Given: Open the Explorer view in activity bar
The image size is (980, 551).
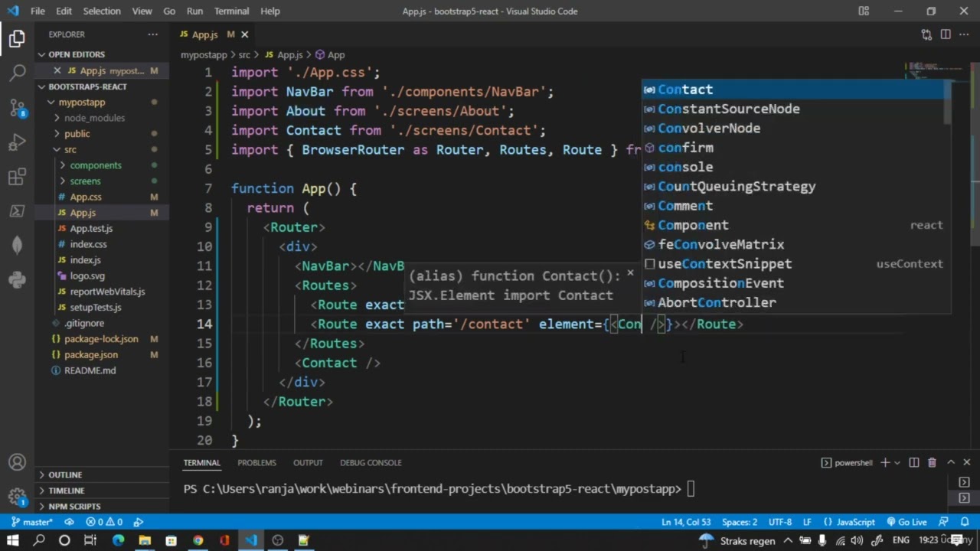Looking at the screenshot, I should [17, 38].
